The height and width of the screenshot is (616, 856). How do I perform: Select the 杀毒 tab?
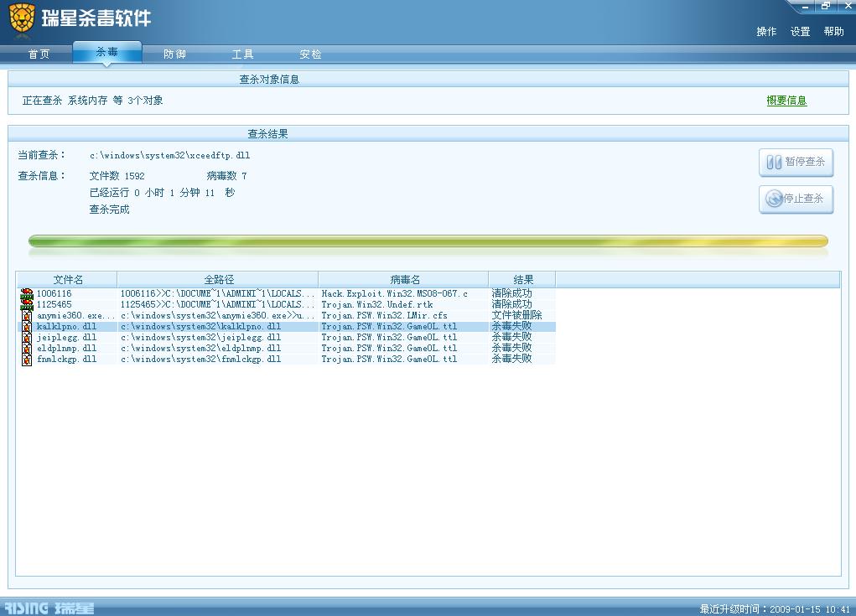coord(107,52)
